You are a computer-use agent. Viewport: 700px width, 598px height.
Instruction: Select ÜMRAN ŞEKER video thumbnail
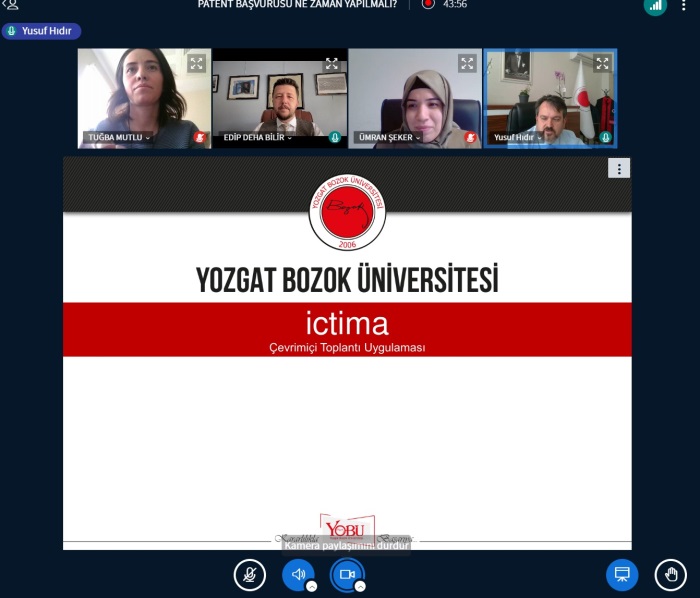click(415, 98)
